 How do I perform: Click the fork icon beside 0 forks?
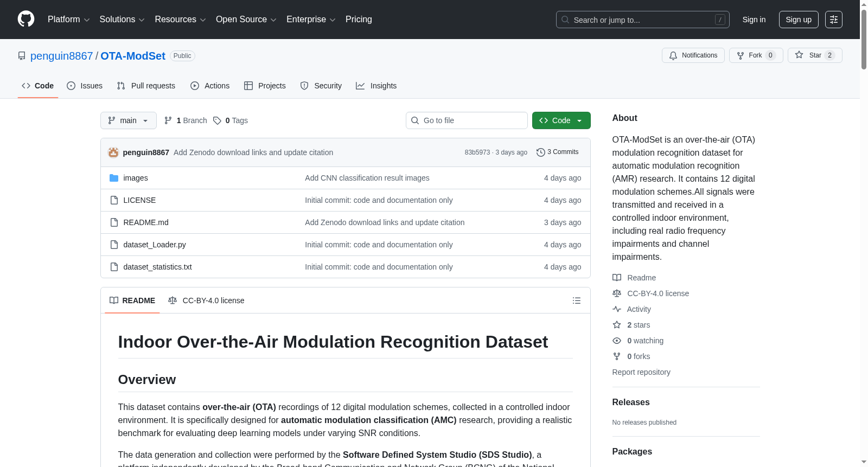[617, 356]
